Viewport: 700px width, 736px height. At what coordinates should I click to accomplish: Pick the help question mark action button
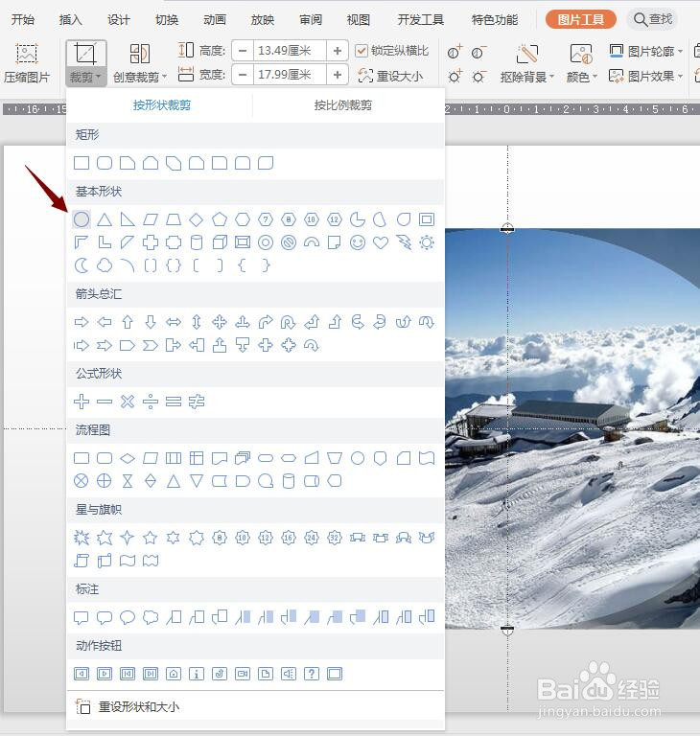[x=312, y=674]
